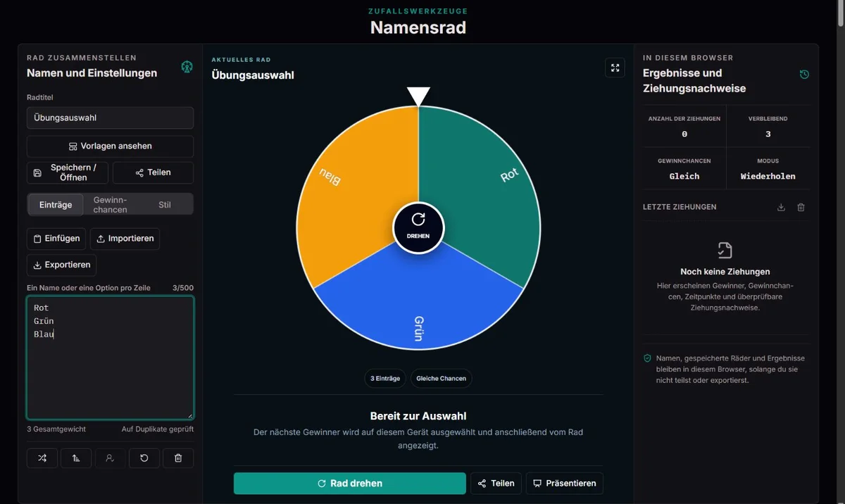Click the wheel icon beside Namen und Einstellungen
Viewport: 845px width, 504px height.
(x=187, y=67)
